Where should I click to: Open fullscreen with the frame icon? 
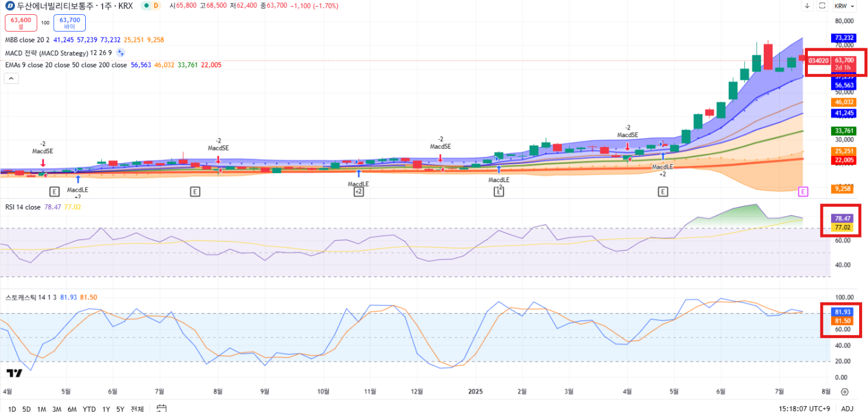click(822, 6)
